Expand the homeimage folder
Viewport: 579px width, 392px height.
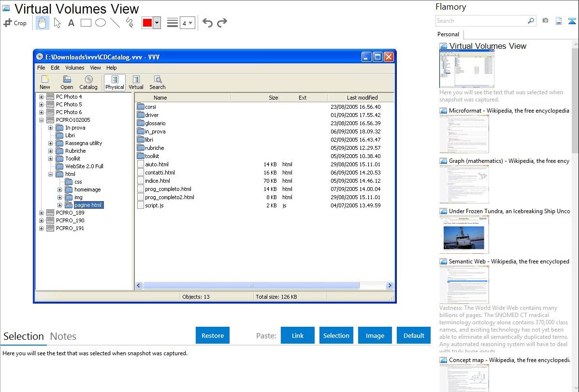tap(60, 189)
